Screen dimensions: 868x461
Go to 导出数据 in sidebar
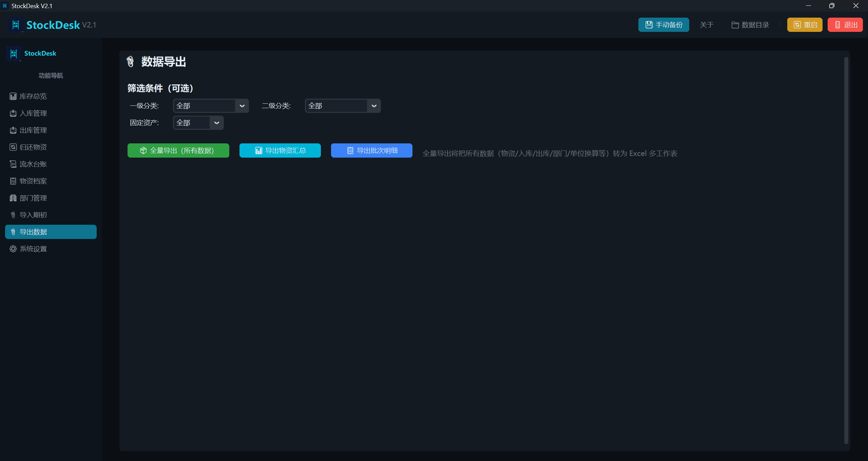click(x=51, y=232)
